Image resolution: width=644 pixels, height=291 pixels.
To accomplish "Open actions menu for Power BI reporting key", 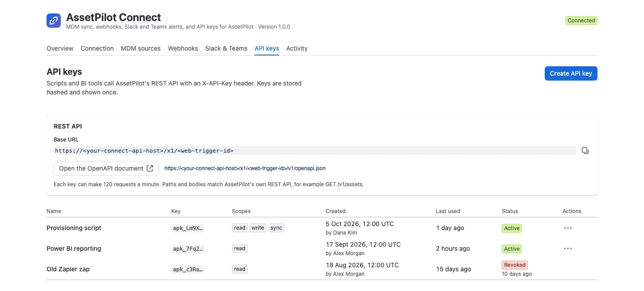I will 568,248.
